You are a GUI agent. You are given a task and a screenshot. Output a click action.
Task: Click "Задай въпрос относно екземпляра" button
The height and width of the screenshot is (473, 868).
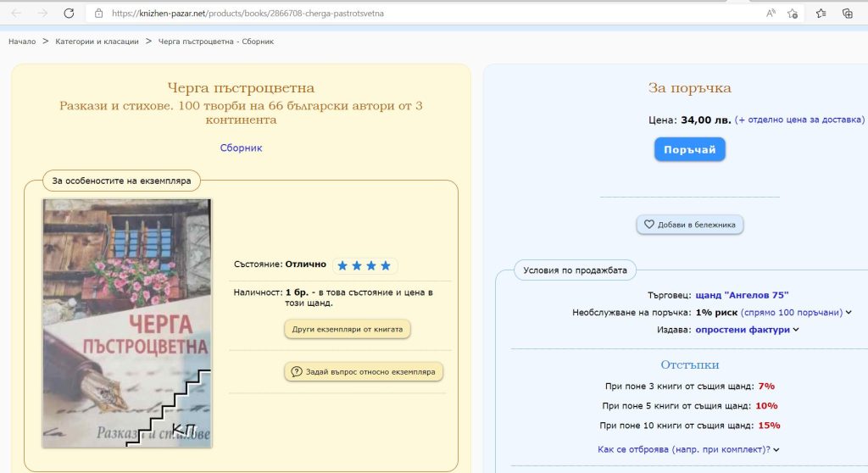pos(363,371)
